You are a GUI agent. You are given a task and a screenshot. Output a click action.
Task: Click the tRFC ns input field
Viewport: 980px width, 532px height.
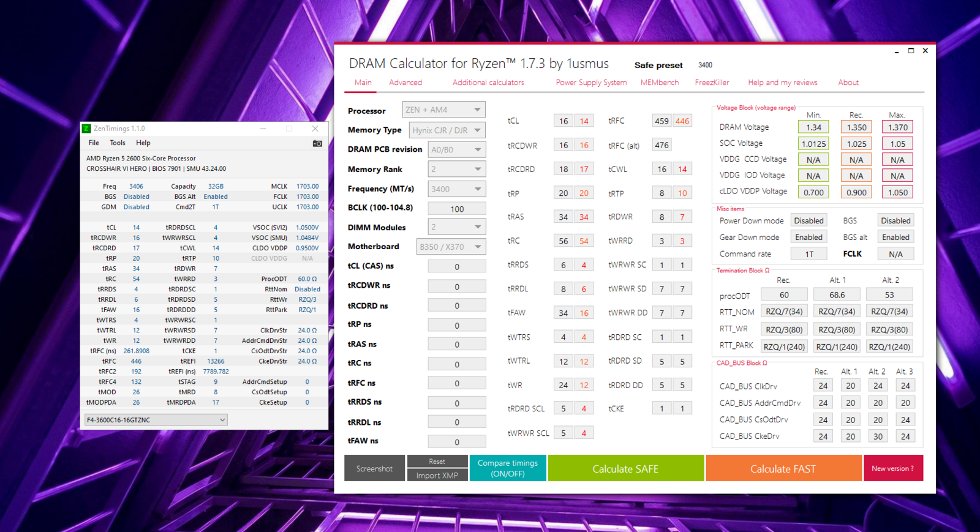click(x=457, y=383)
